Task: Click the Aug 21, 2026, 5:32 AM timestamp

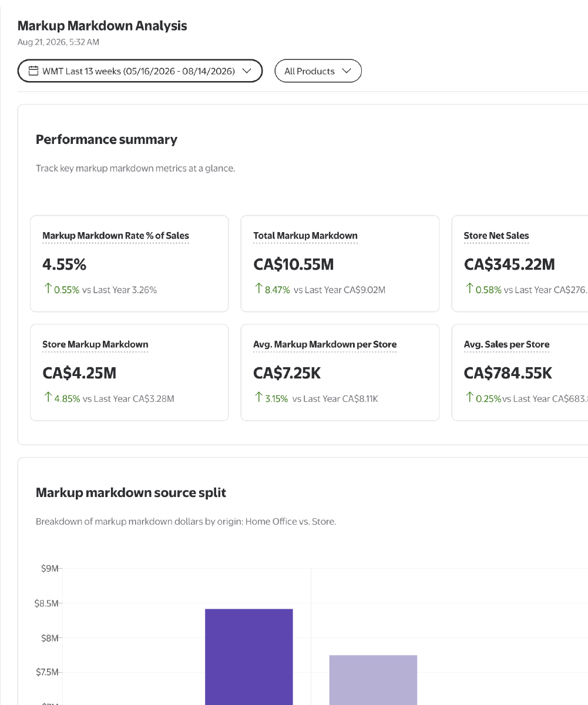Action: [58, 42]
